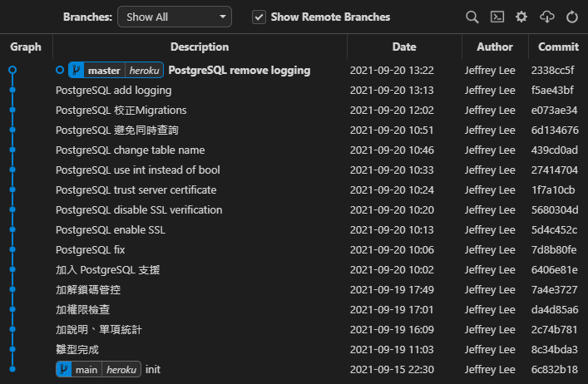Click the master branch label

[x=103, y=71]
